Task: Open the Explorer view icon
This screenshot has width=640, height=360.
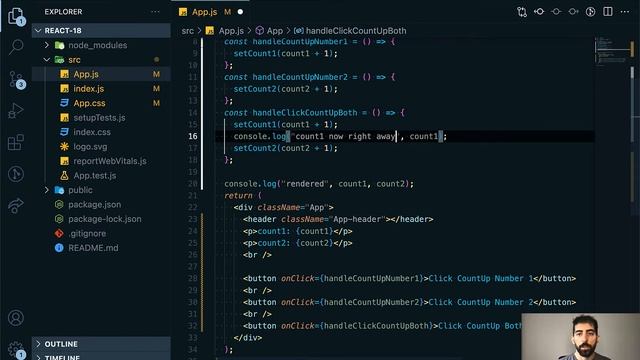Action: click(x=16, y=16)
